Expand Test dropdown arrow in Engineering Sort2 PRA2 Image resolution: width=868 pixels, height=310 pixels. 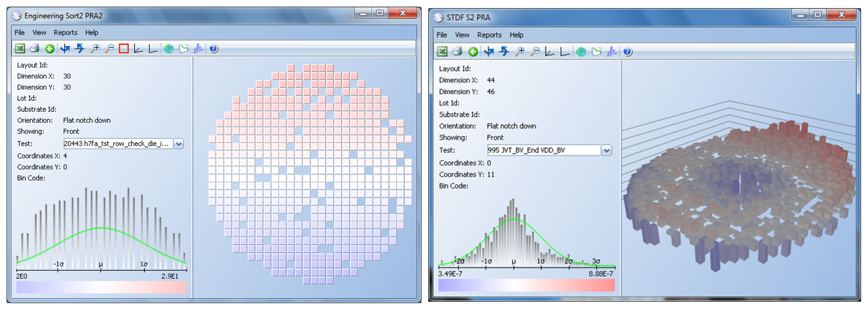coord(179,144)
